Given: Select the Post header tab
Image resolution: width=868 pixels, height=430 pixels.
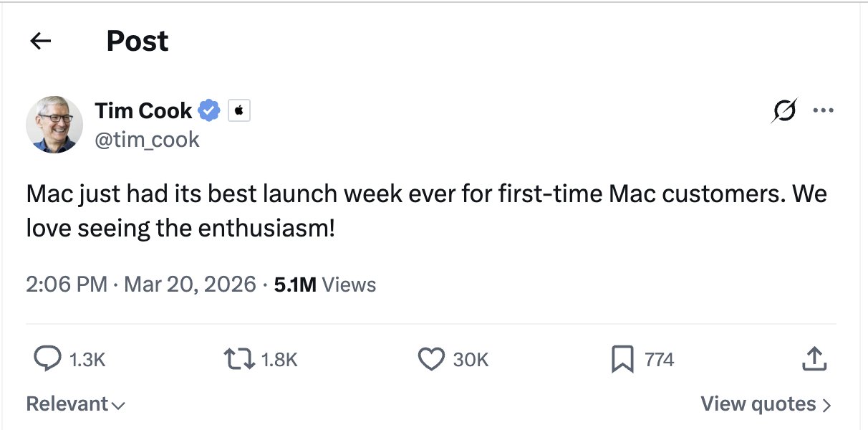Looking at the screenshot, I should click(x=137, y=41).
